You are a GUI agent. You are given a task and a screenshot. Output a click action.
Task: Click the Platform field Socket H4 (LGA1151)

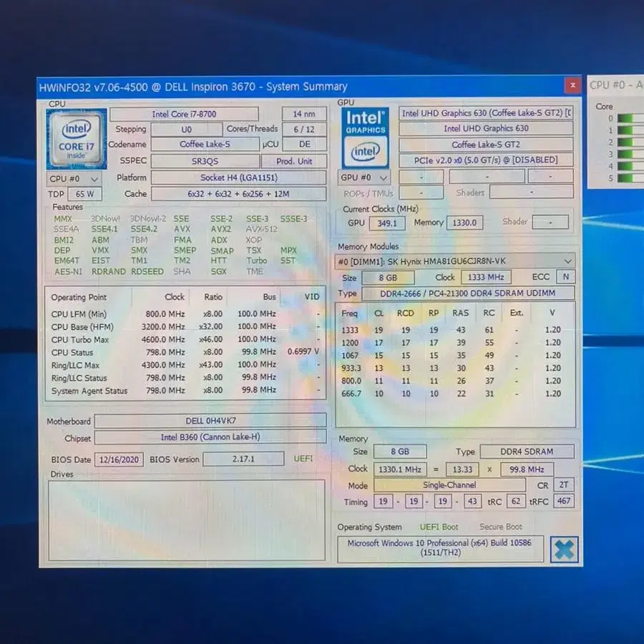point(238,177)
